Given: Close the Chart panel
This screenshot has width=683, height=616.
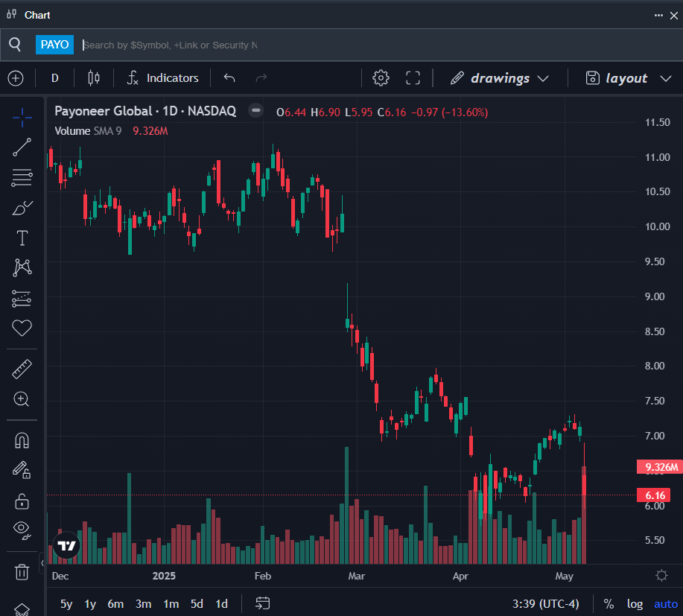Looking at the screenshot, I should 674,16.
